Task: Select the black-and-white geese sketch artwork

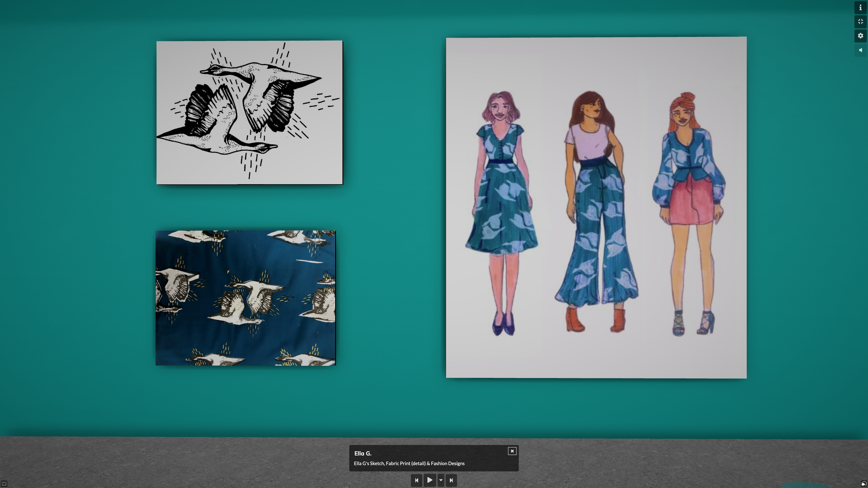Action: pos(250,113)
